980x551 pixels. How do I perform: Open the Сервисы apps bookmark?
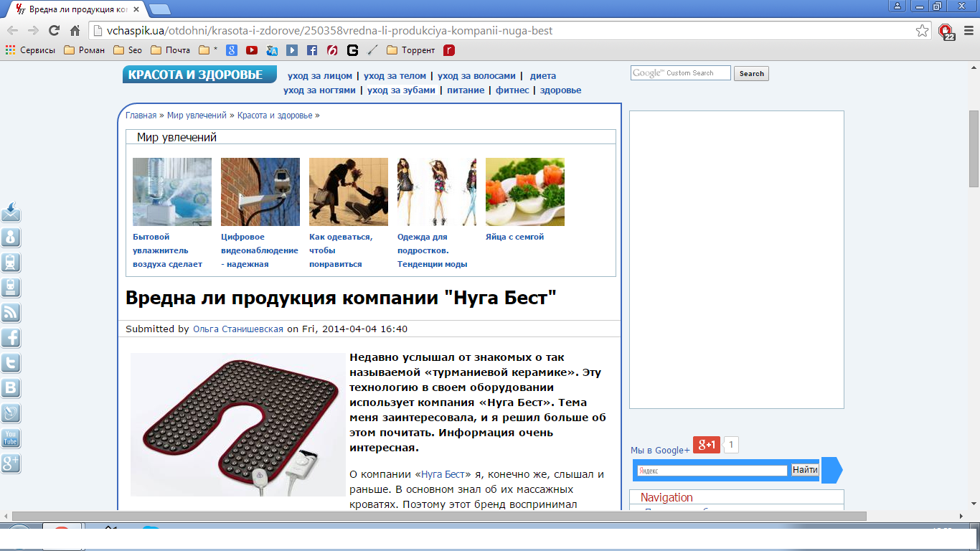[x=30, y=50]
